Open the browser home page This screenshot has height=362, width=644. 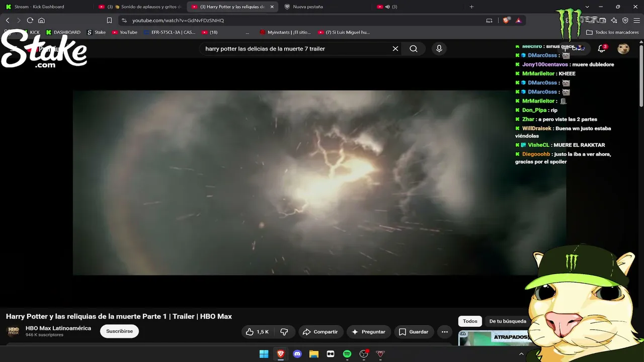point(41,20)
